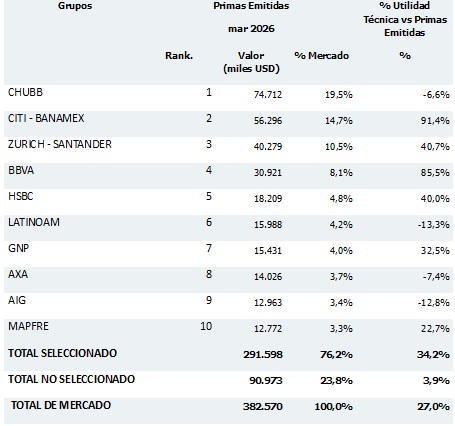The image size is (455, 426).
Task: Select CITI - BANAMEX row label
Action: click(x=46, y=118)
